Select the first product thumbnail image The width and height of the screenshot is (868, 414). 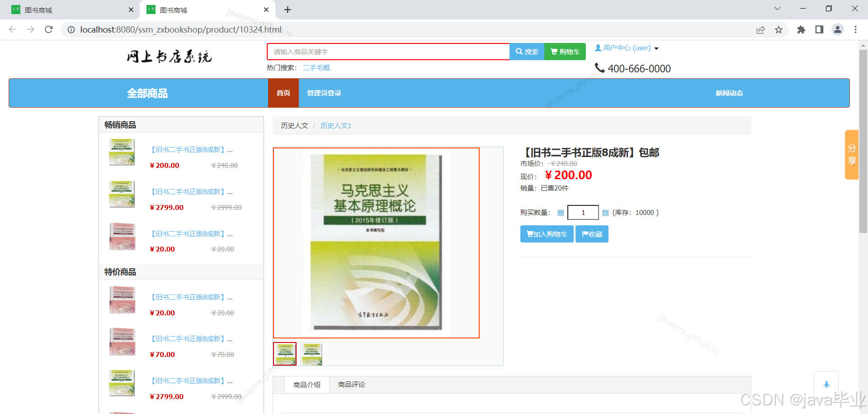[285, 354]
